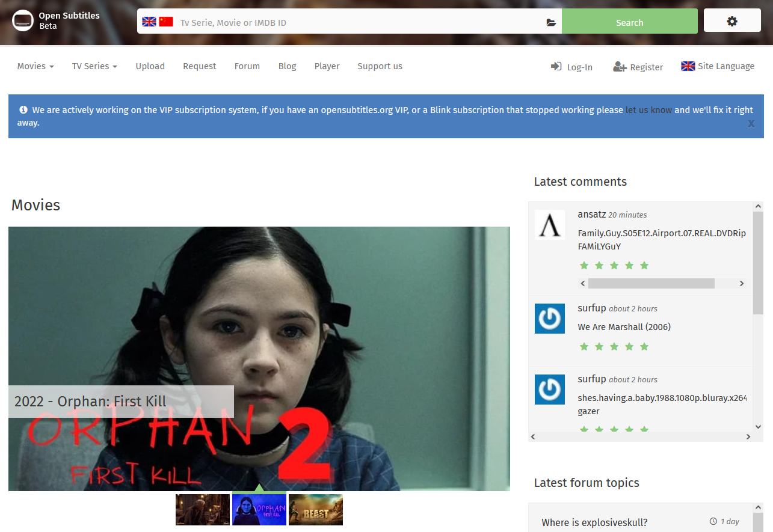Open the Player page
Viewport: 773px width, 532px height.
coord(327,66)
